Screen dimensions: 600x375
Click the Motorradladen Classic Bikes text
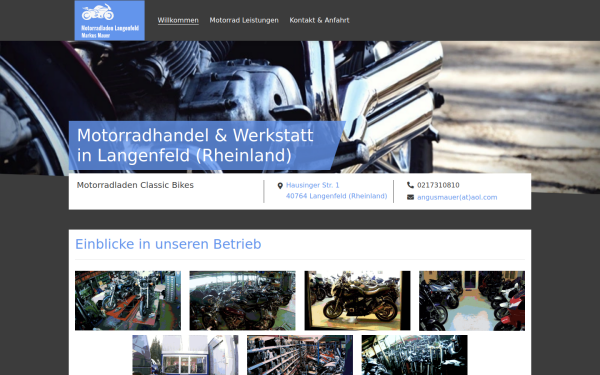[135, 185]
